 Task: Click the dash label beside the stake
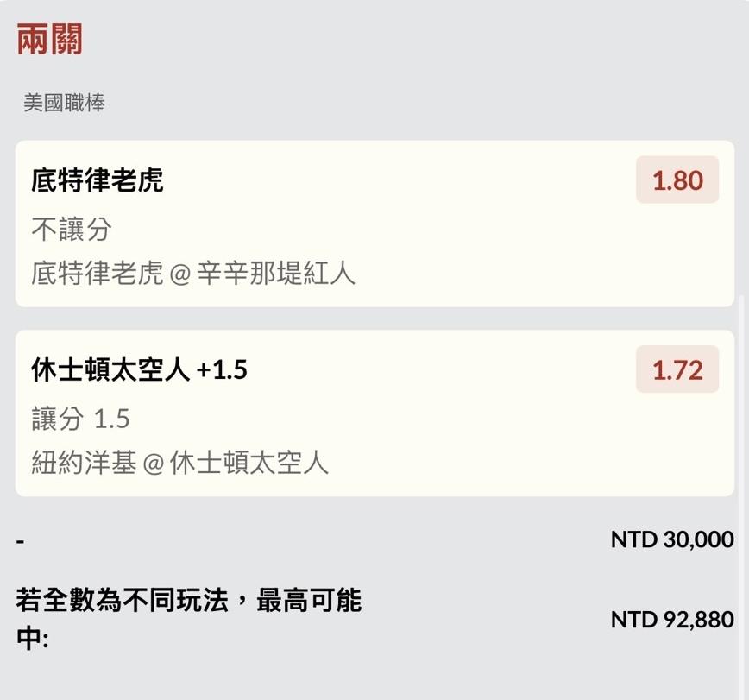point(21,541)
